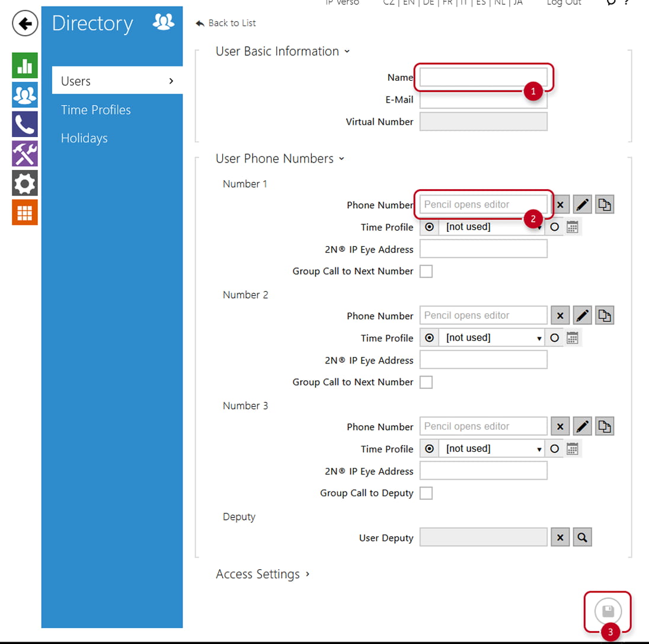
Task: Open calendar icon for Number 3 time profile
Action: pos(573,449)
